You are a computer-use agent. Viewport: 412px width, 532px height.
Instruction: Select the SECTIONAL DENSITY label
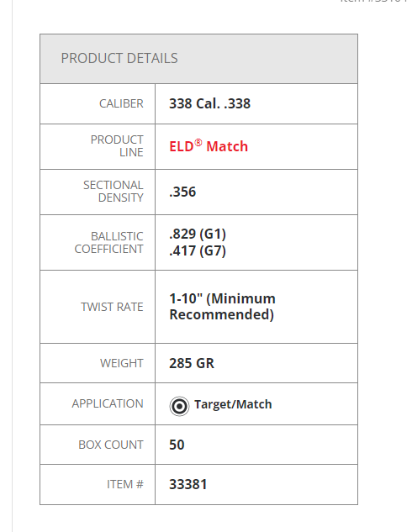(114, 192)
